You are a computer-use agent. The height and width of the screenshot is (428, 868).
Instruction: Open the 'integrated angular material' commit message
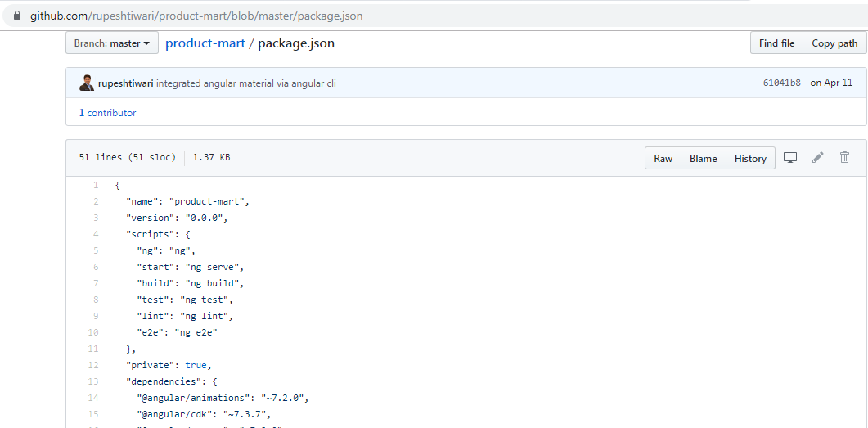(x=245, y=83)
